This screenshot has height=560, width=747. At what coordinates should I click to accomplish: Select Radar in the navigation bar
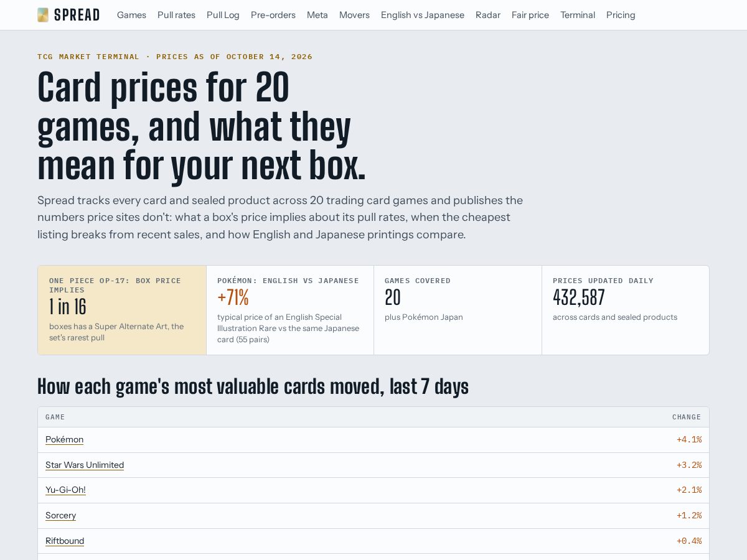pyautogui.click(x=488, y=15)
